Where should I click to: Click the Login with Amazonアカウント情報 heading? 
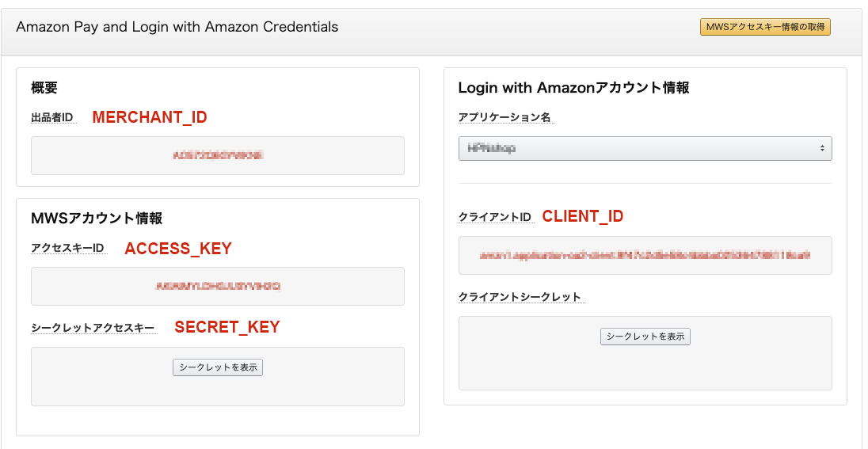tap(573, 88)
